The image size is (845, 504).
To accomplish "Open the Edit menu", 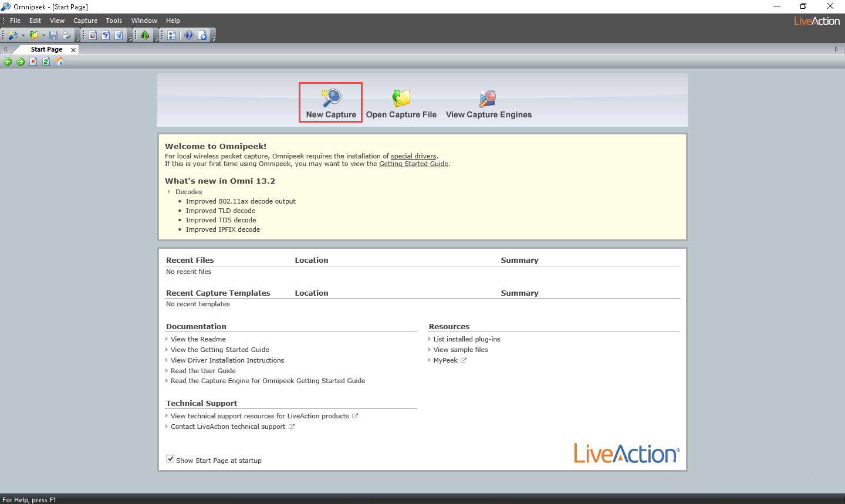I will click(x=35, y=21).
